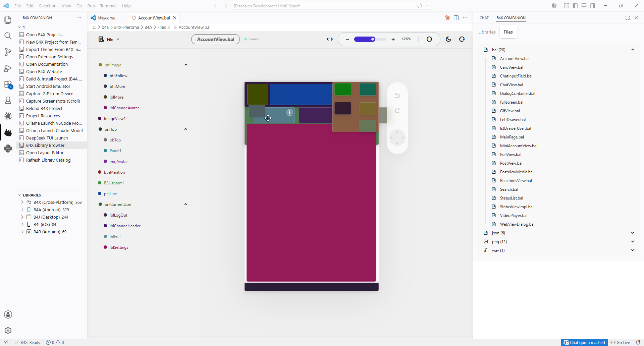
Task: Expand the wav (1) file group
Action: click(x=633, y=250)
